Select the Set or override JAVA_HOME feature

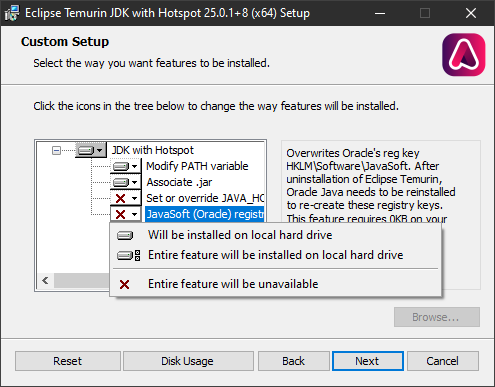pyautogui.click(x=205, y=198)
